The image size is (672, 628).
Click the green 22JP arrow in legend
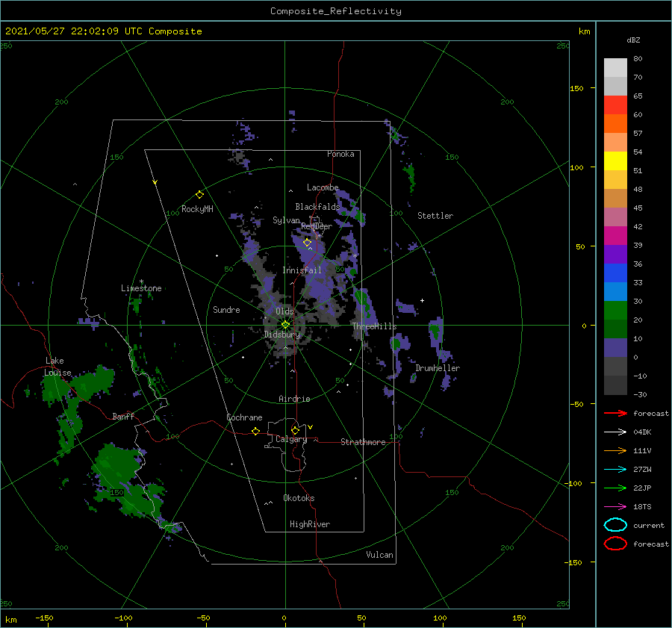615,488
